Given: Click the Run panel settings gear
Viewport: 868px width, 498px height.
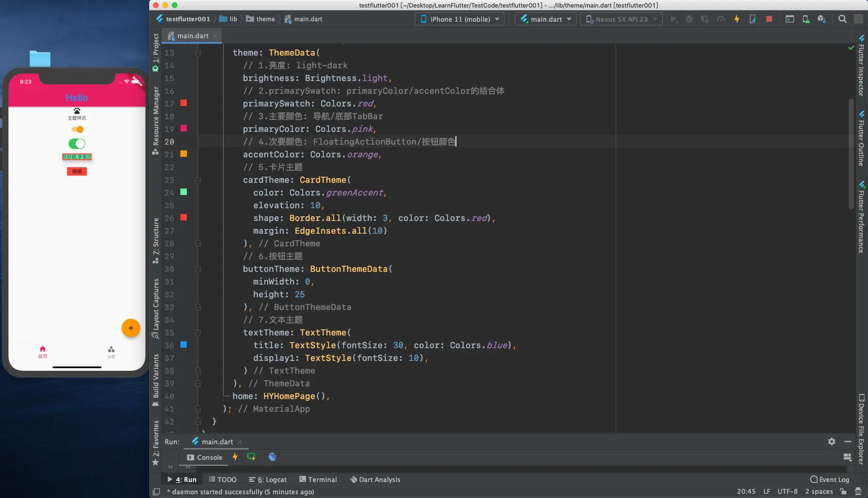Looking at the screenshot, I should (832, 441).
